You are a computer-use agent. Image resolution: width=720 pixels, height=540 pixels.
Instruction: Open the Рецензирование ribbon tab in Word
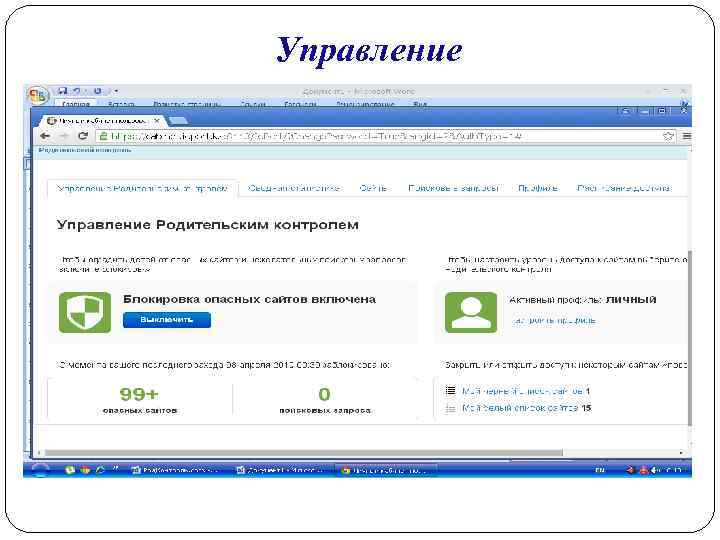click(365, 104)
